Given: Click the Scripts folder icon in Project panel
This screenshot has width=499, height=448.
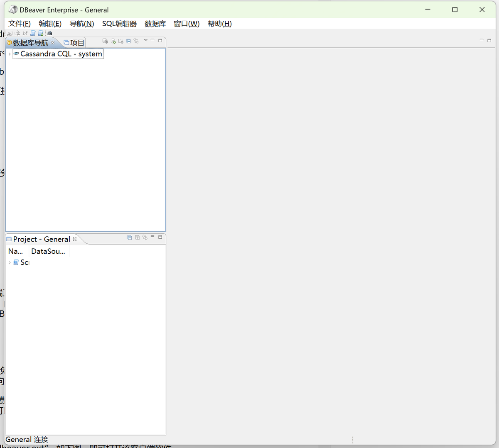Looking at the screenshot, I should click(16, 262).
